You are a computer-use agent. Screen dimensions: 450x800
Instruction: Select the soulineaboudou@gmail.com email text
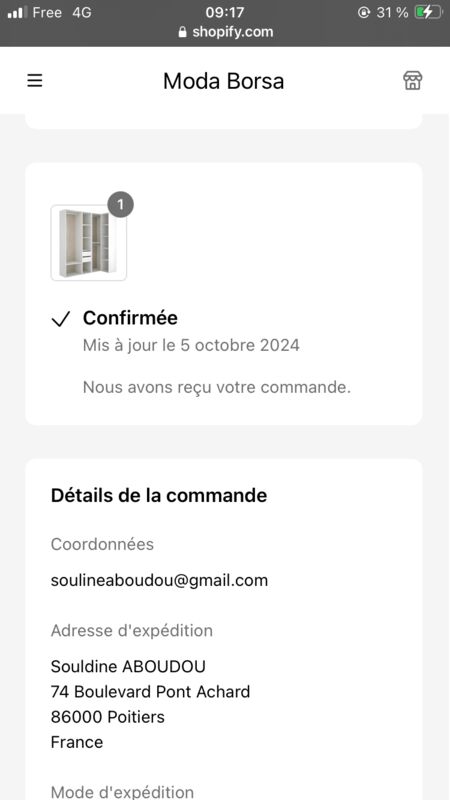click(159, 581)
